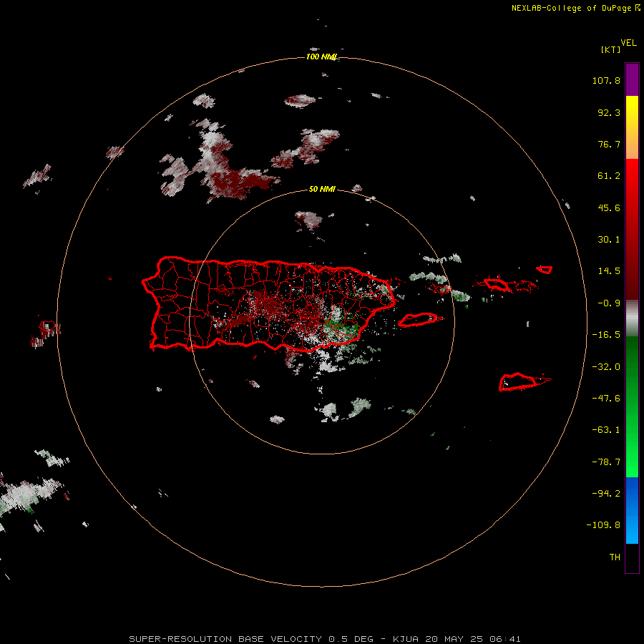Click the SUPER-RESOLUTION BASE VELOCITY caption
644x644 pixels.
tap(324, 639)
